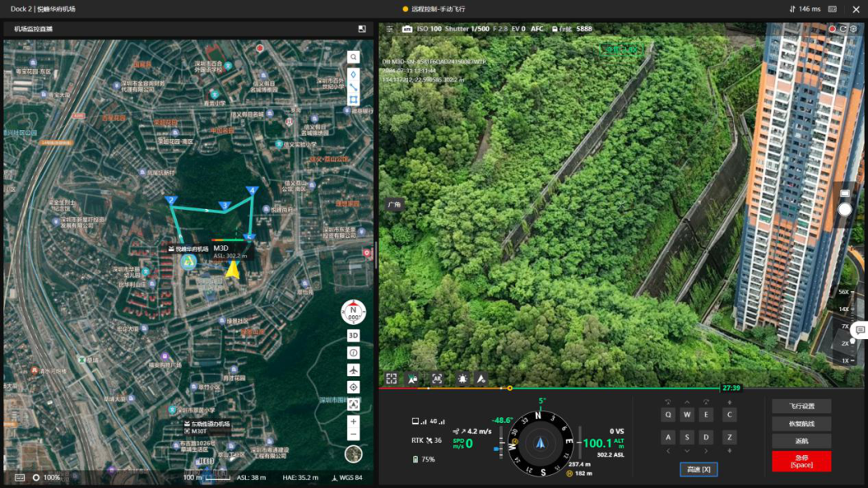Reset map orientation with the north compass
868x488 pixels.
coord(353,311)
